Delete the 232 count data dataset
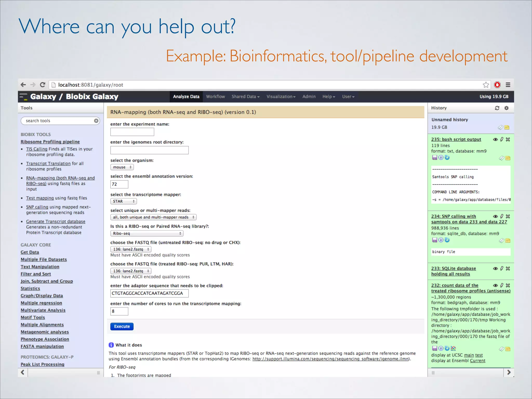This screenshot has width=532, height=399. 508,285
